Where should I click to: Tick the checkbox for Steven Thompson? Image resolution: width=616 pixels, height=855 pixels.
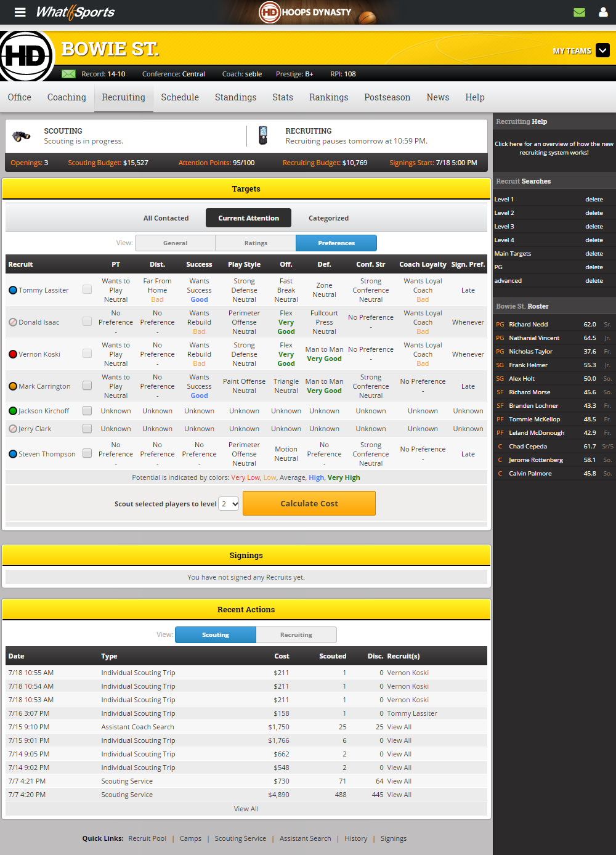click(x=87, y=453)
